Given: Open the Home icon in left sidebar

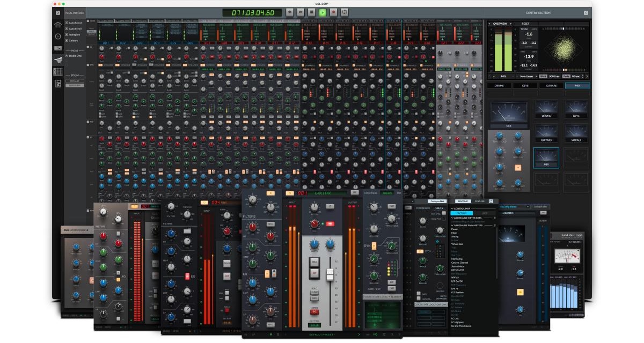Looking at the screenshot, I should click(58, 25).
